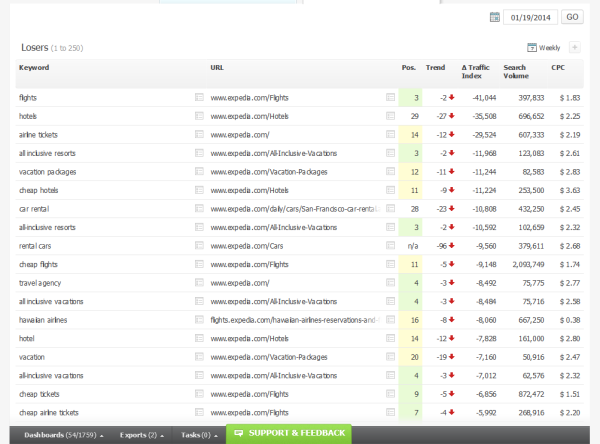The image size is (600, 444).
Task: Click URL details icon for 'vacation' row
Action: [x=391, y=356]
